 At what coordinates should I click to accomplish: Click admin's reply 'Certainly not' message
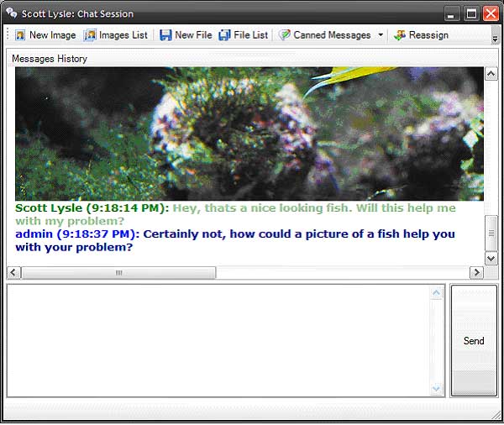click(235, 240)
